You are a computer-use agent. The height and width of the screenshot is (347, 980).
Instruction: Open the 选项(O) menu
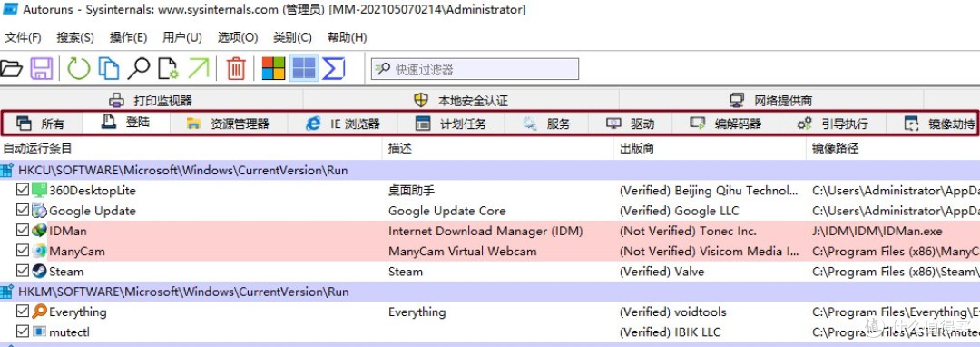(238, 37)
